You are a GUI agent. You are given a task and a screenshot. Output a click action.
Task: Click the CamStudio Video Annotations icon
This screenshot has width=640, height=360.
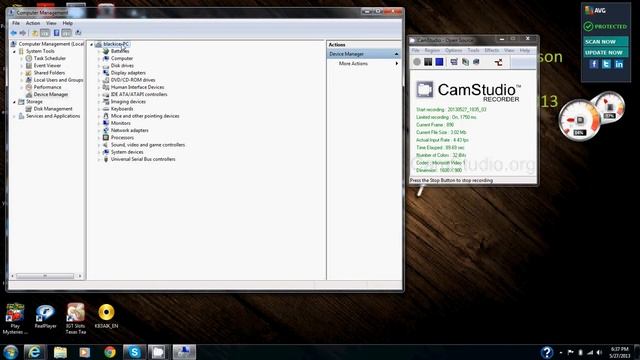(x=476, y=62)
